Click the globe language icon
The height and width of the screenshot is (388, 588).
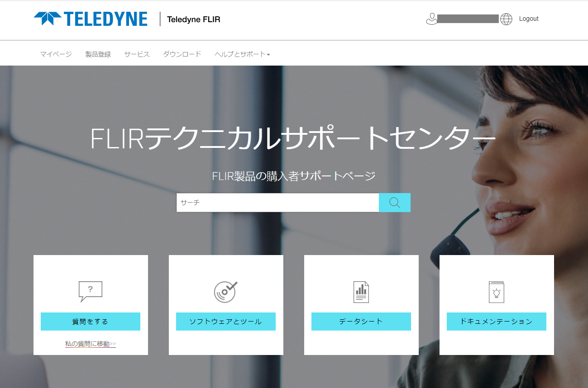pyautogui.click(x=506, y=19)
